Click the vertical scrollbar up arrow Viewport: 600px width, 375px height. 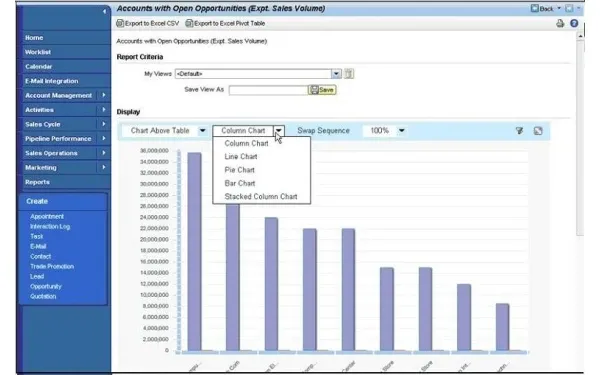click(x=580, y=36)
